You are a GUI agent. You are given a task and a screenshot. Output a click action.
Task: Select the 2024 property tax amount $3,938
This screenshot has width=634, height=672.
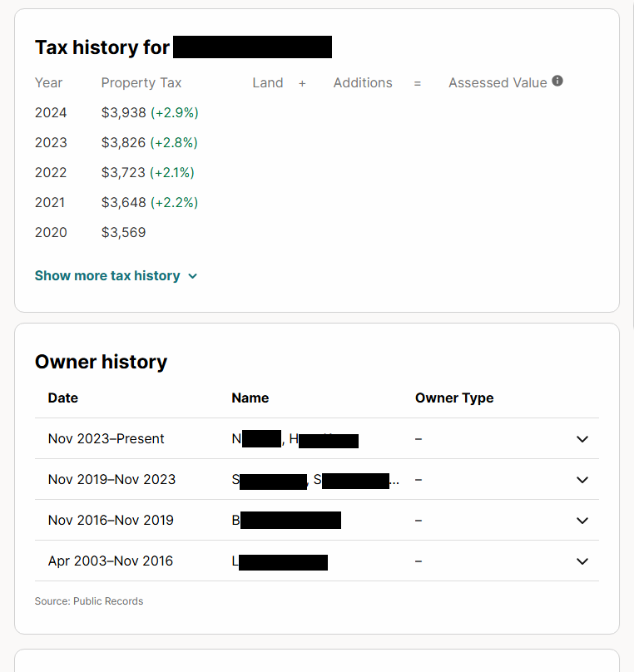coord(124,113)
